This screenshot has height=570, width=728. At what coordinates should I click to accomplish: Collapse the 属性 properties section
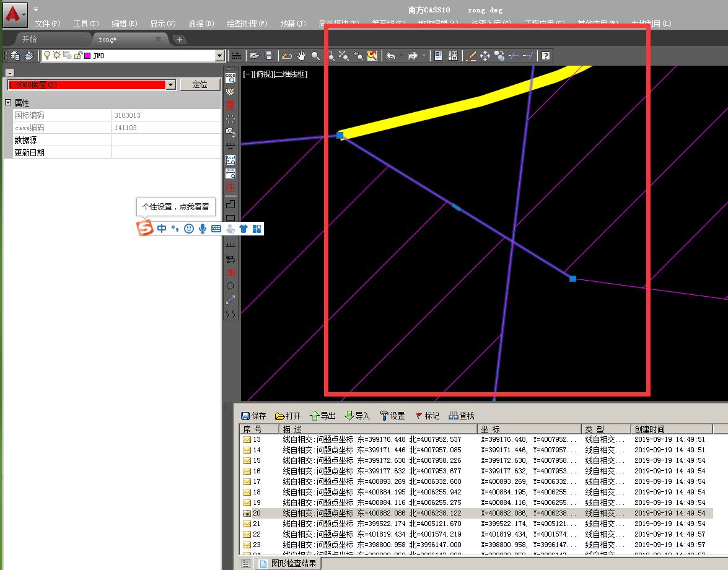click(8, 103)
